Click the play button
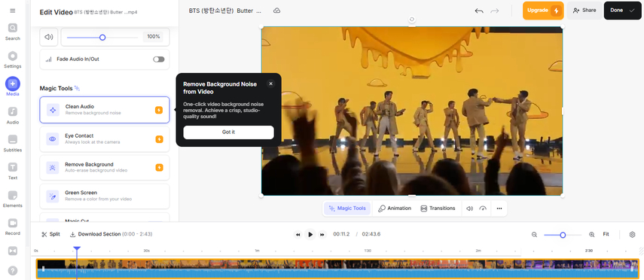This screenshot has height=280, width=644. pos(310,234)
